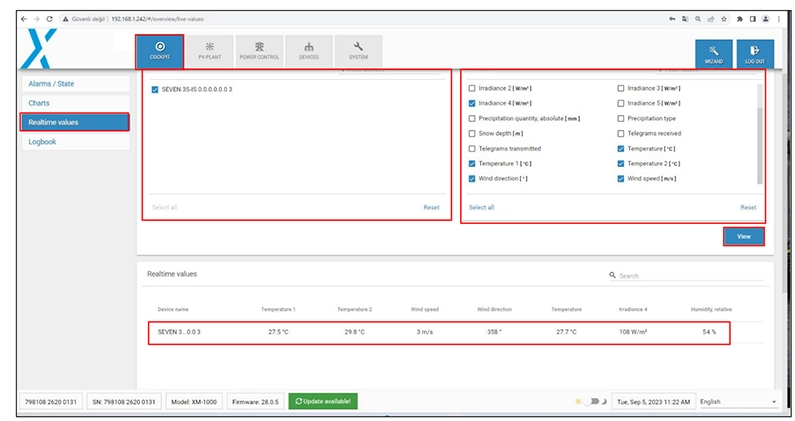Click the date and time display

(654, 402)
